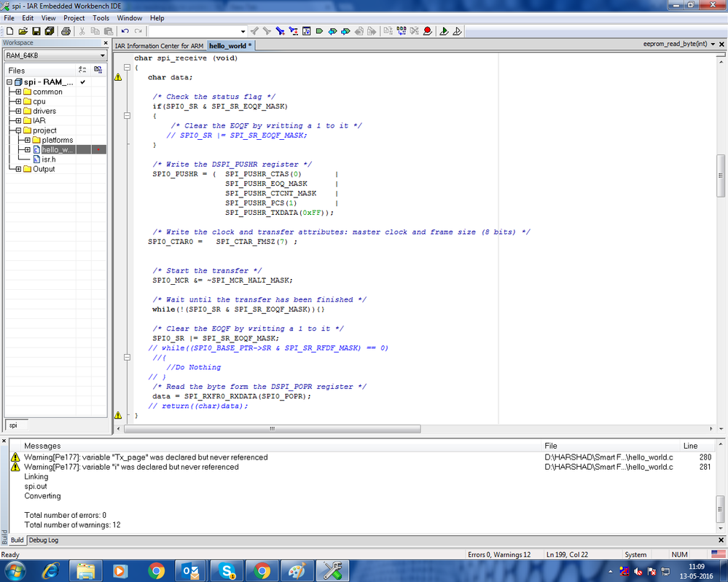Debug without downloading with outlined play icon
The width and height of the screenshot is (728, 582).
click(x=457, y=31)
